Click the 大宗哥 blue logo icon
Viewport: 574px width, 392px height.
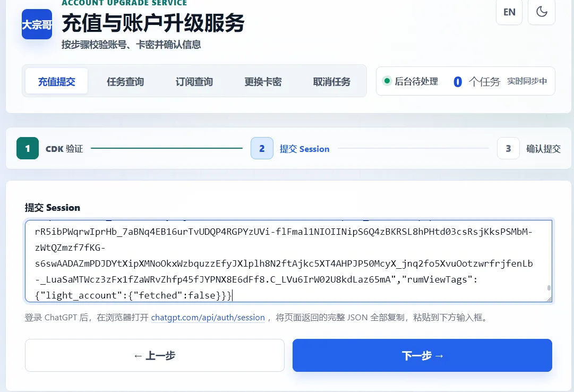click(37, 24)
